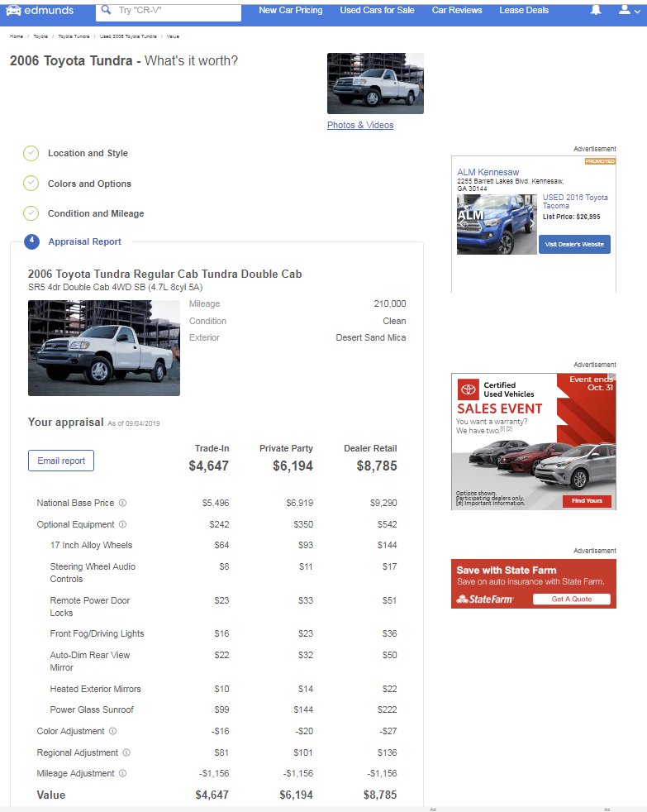The width and height of the screenshot is (647, 812).
Task: Show info for Optional Equipment
Action: [x=122, y=524]
